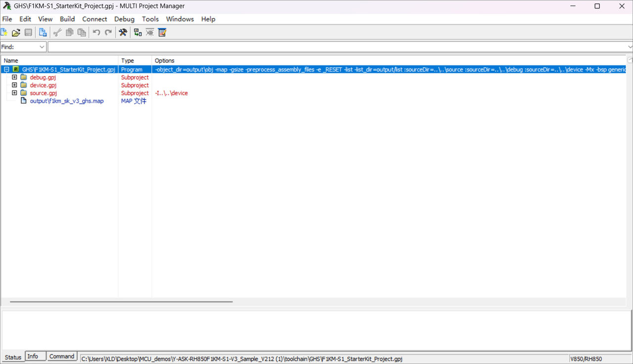The width and height of the screenshot is (633, 364).
Task: Click the source.gpj folder icon
Action: point(23,93)
